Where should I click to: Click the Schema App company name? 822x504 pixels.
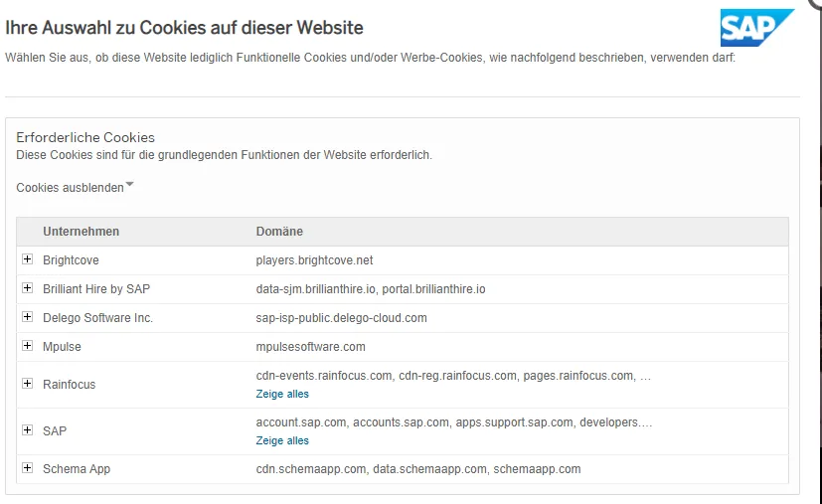pos(77,468)
